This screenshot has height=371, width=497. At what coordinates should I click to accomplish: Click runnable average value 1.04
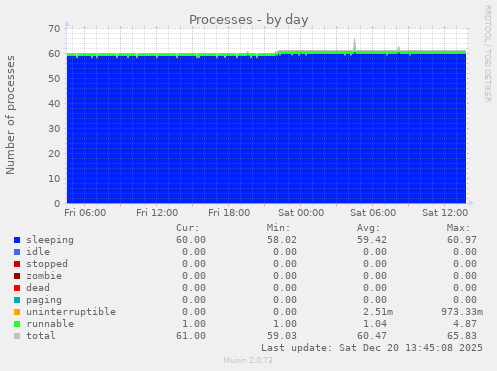pos(375,324)
